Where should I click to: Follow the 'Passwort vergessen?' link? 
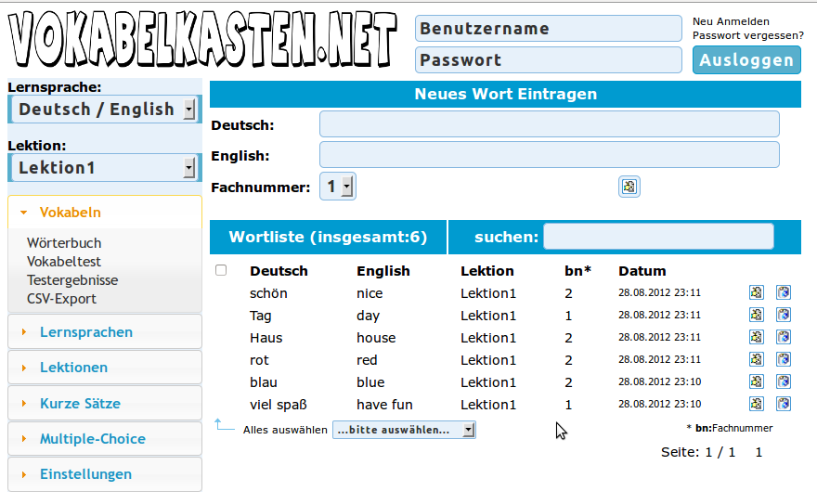748,36
